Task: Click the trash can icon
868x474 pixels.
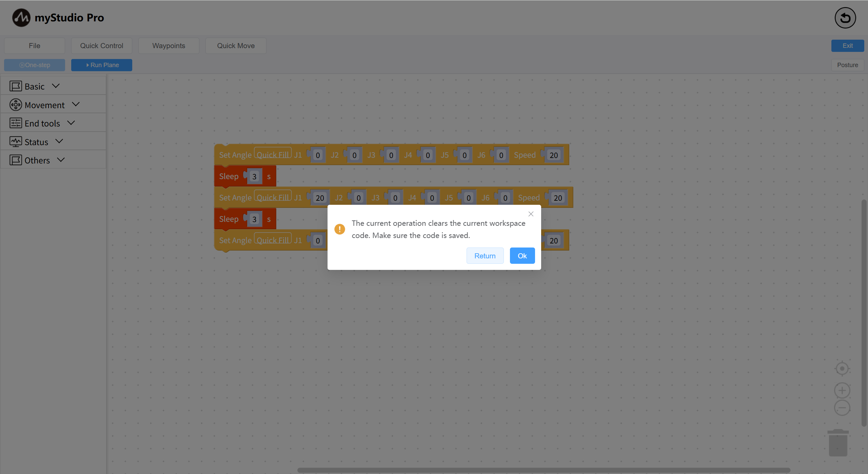Action: point(838,443)
